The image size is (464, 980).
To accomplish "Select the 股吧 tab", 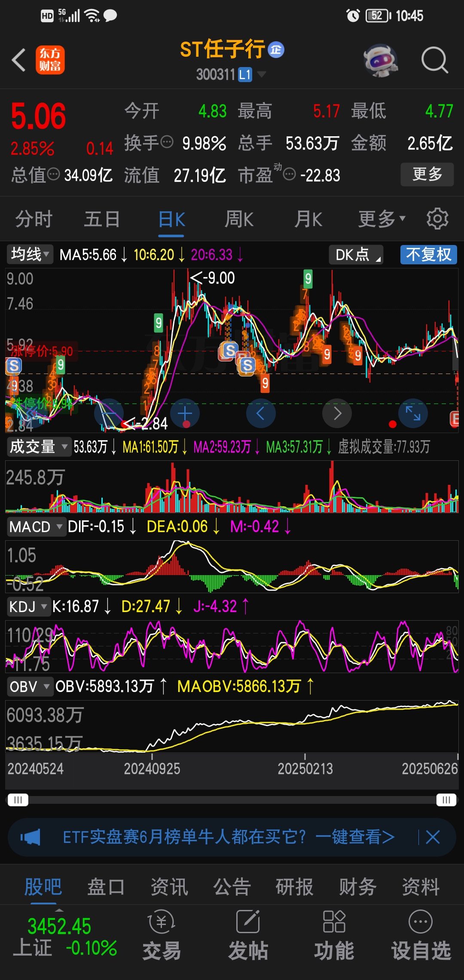I will coord(43,887).
